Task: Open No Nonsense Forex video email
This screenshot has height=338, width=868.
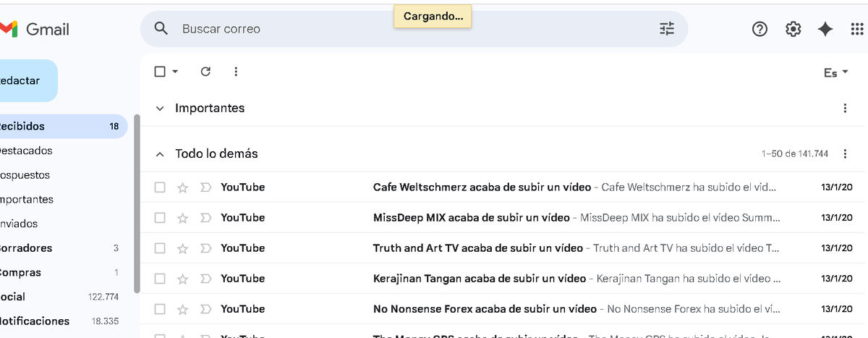Action: (x=503, y=309)
